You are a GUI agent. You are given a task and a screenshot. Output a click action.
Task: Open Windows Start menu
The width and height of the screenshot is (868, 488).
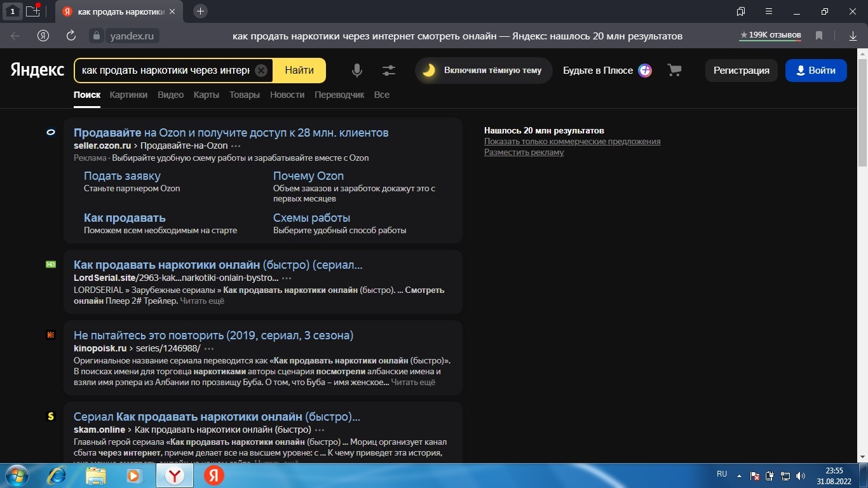[17, 475]
